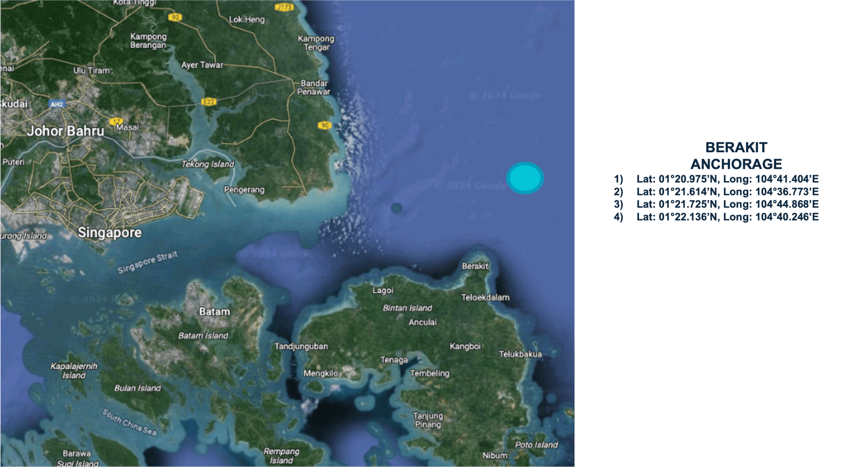
Task: Select the first coordinate line, Long 104°41.404'E
Action: 727,179
